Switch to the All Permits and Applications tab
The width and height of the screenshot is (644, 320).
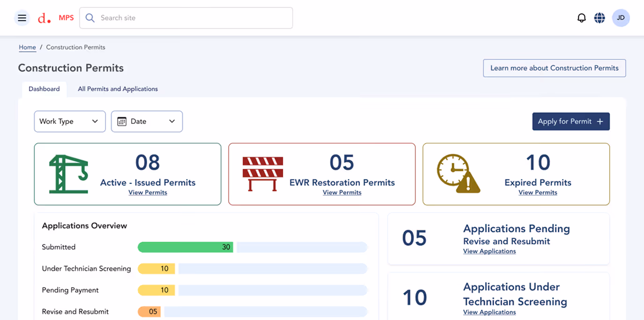pyautogui.click(x=118, y=89)
